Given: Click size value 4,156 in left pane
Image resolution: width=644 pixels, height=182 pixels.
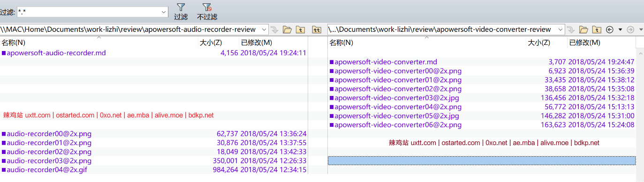Looking at the screenshot, I should [x=229, y=53].
